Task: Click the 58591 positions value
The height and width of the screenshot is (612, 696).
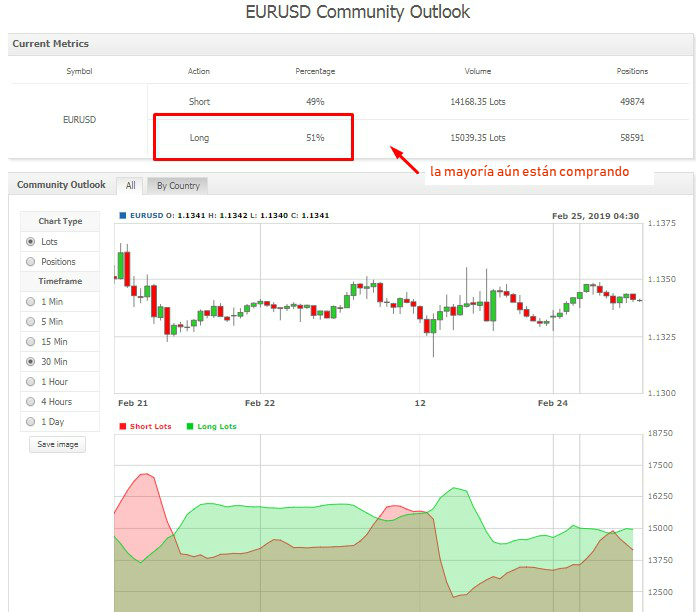Action: [x=632, y=138]
